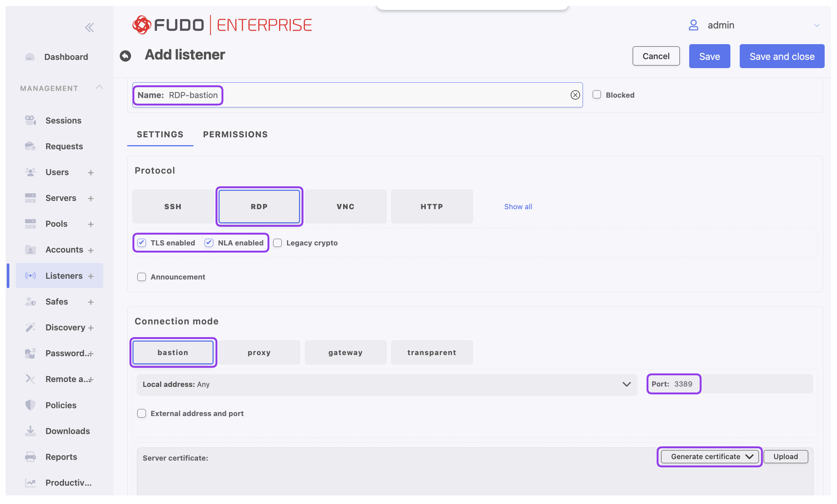
Task: Toggle the Blocked checkbox
Action: pos(597,95)
